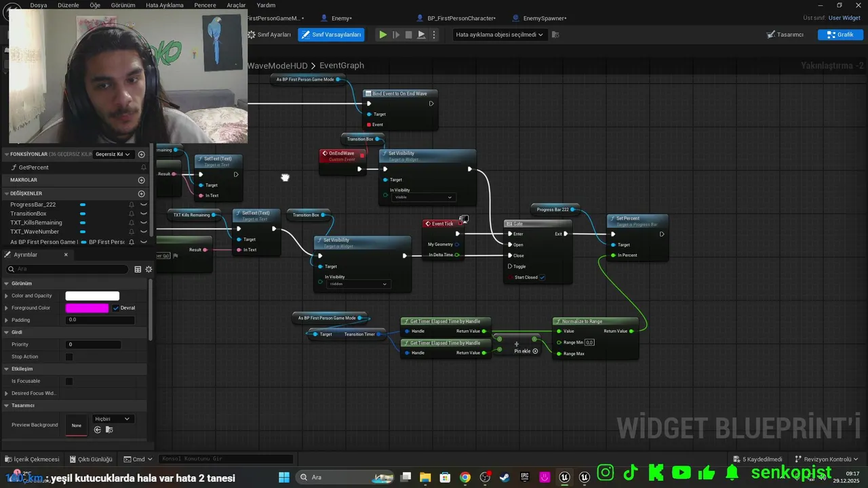Open Çıktı Günlüğü output log
This screenshot has height=488, width=868.
[x=90, y=459]
